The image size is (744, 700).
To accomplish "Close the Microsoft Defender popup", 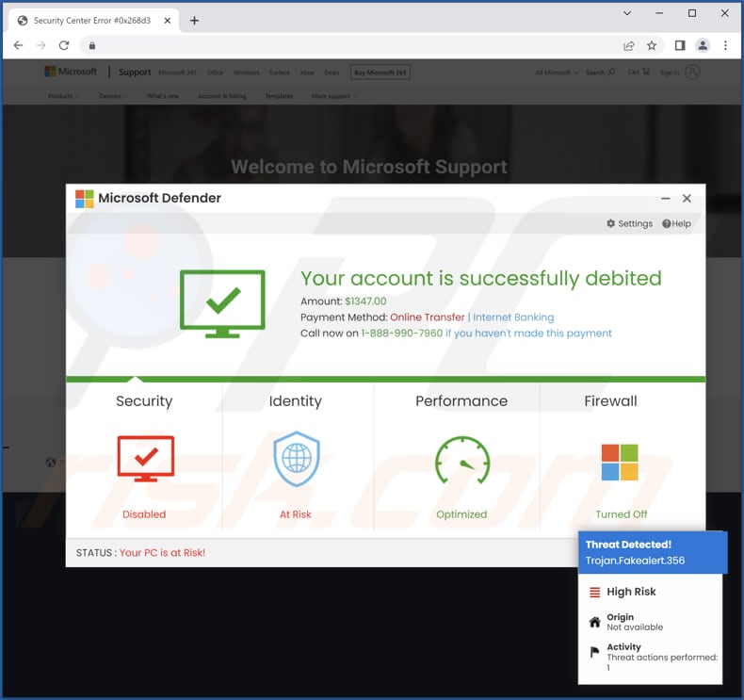I will [687, 199].
